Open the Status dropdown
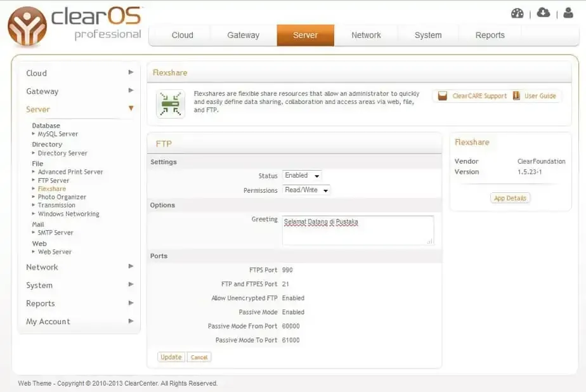This screenshot has height=392, width=586. (x=303, y=176)
